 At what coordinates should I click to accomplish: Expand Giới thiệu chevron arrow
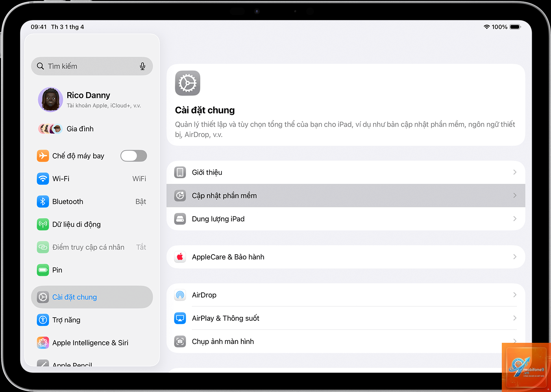tap(515, 172)
